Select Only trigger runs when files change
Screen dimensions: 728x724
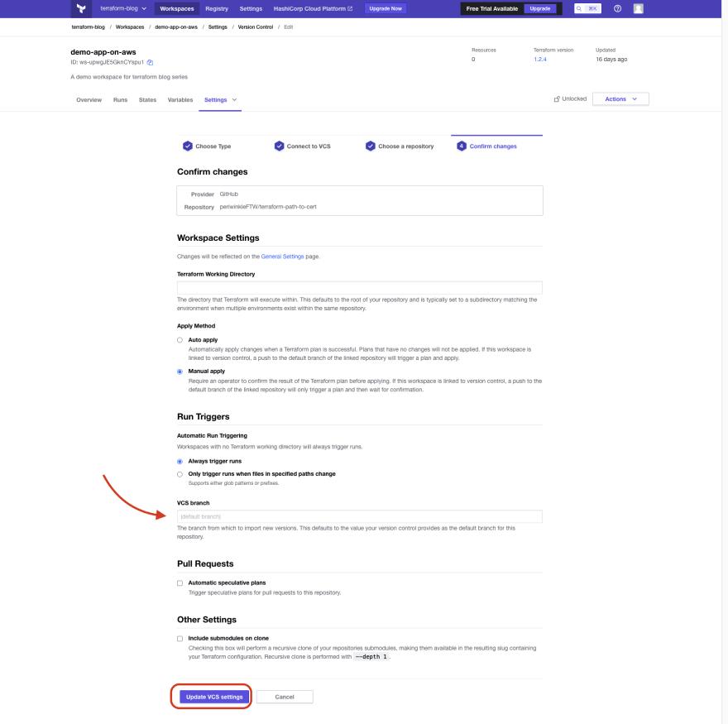coord(180,474)
